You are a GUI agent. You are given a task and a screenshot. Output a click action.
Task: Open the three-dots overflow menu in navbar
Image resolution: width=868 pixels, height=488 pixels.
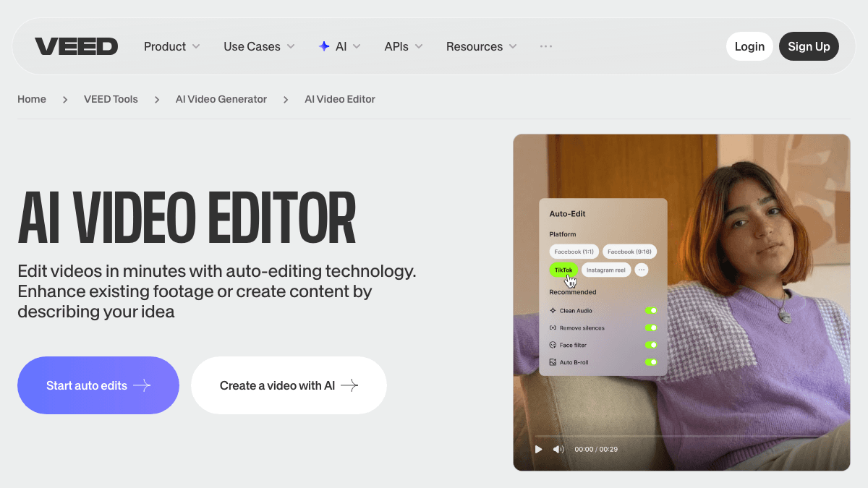(546, 46)
